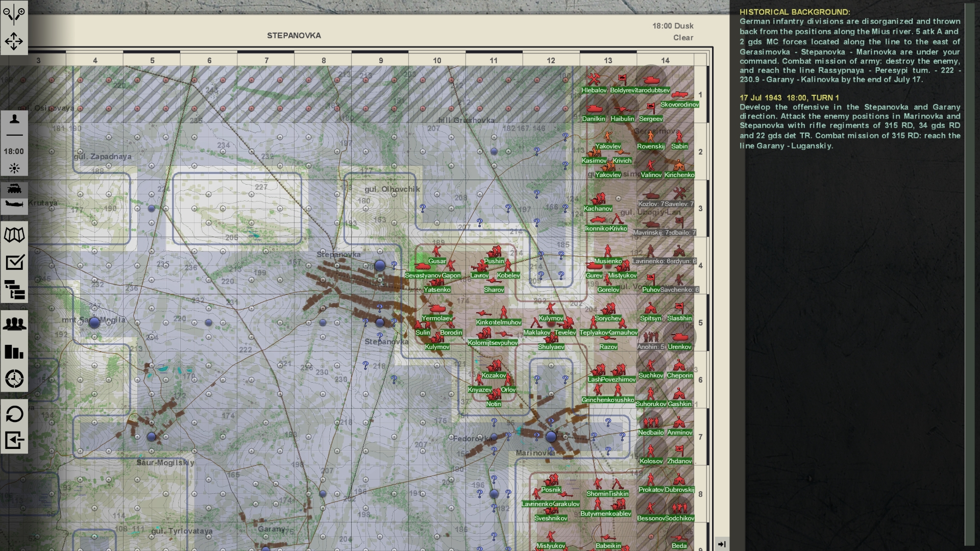
Task: Open the statistics bar chart panel
Action: click(x=14, y=352)
